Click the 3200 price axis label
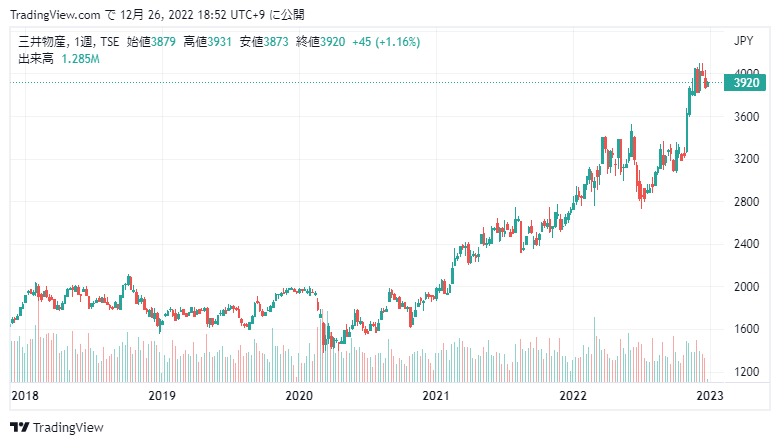The image size is (780, 445). tap(747, 159)
